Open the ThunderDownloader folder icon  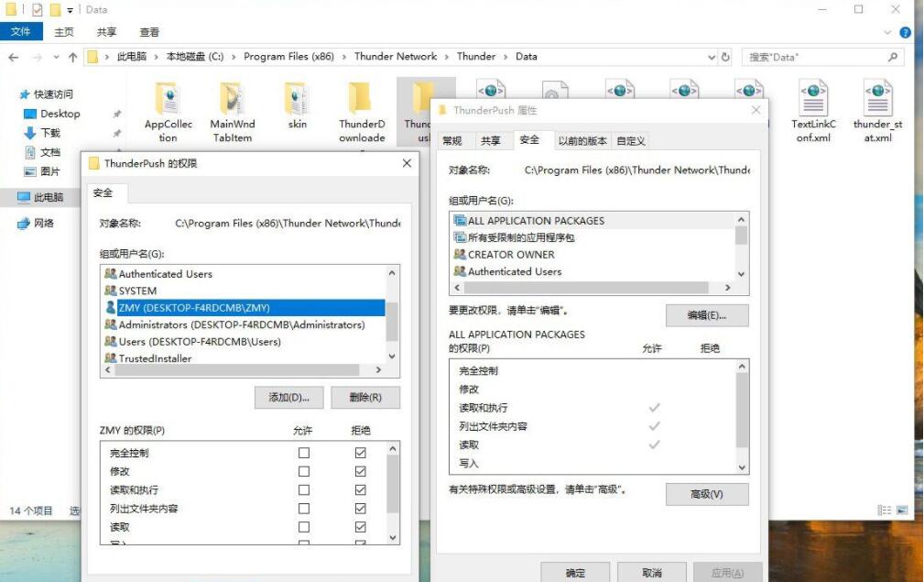(x=361, y=98)
